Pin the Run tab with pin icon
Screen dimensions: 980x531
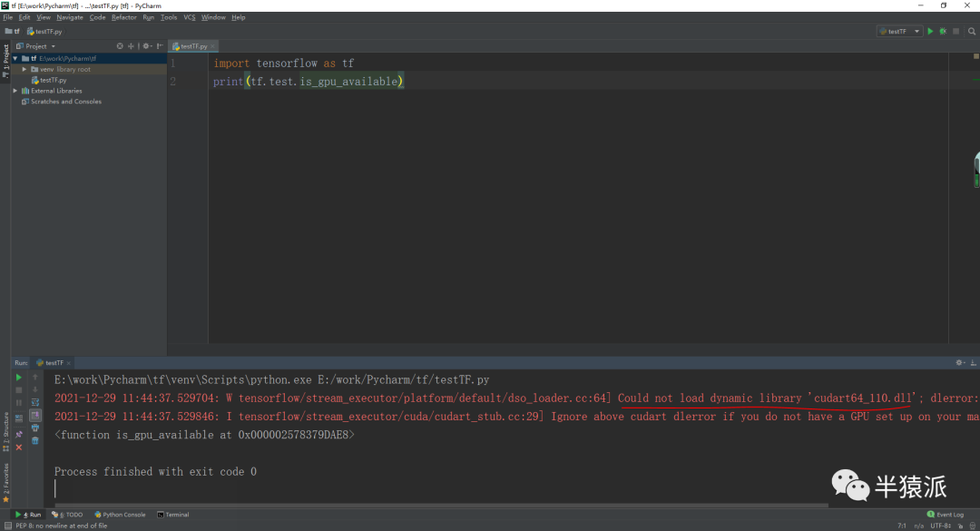click(x=19, y=434)
